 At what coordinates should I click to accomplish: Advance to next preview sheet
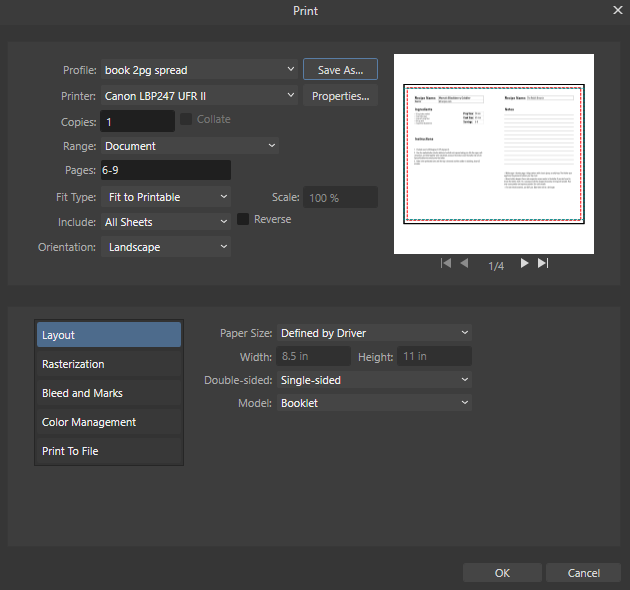coord(524,263)
